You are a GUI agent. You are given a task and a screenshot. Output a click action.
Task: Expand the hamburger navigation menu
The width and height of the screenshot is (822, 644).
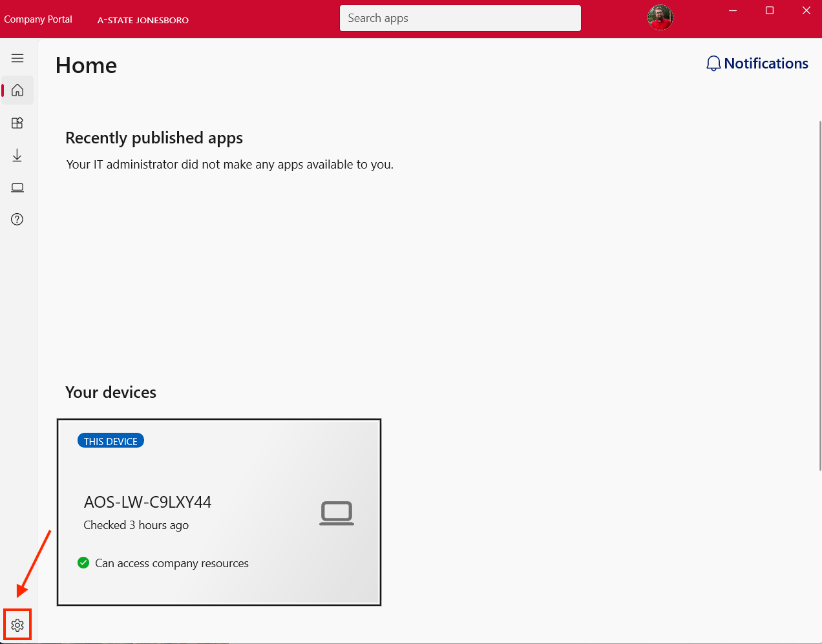pyautogui.click(x=17, y=58)
